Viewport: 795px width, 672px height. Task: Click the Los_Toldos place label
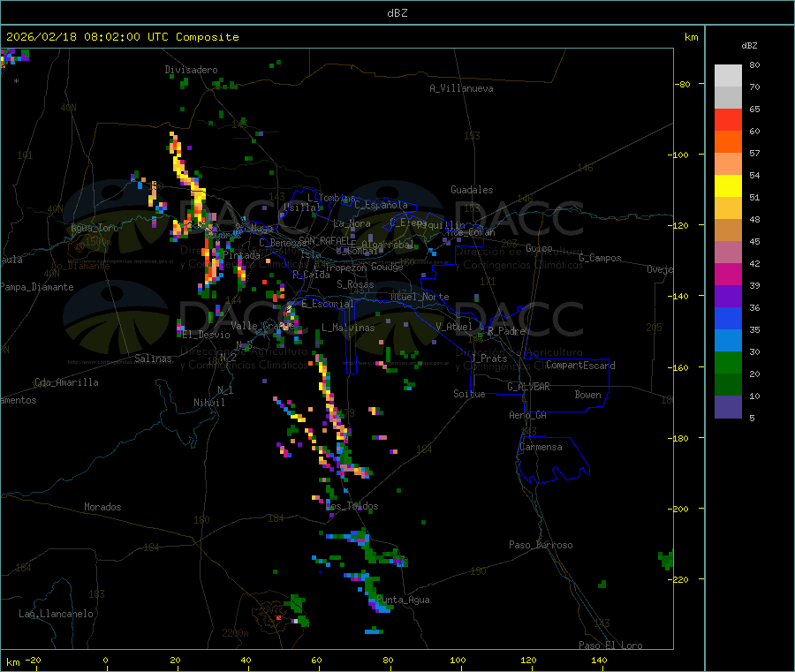point(352,506)
